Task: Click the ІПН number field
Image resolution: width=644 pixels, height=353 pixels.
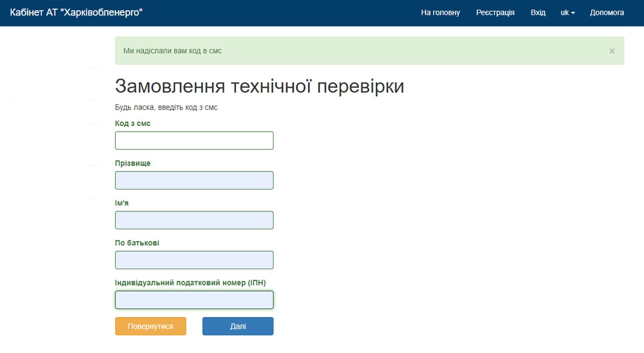Action: pos(194,299)
